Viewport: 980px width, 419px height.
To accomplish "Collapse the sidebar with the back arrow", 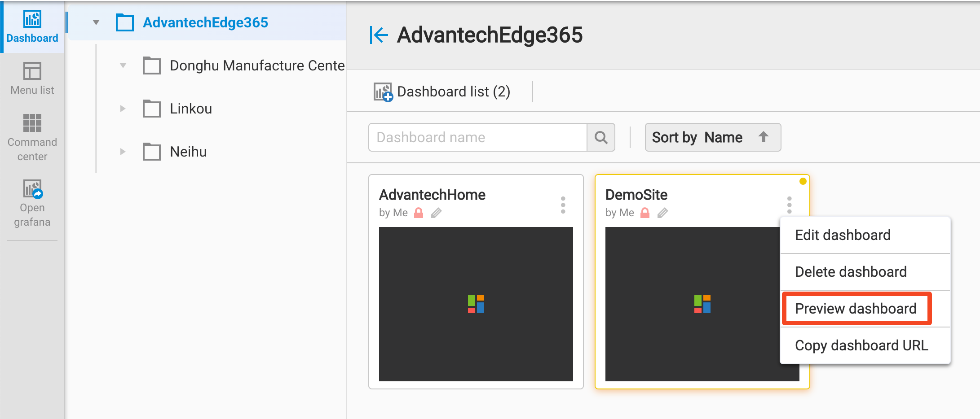I will pyautogui.click(x=379, y=35).
